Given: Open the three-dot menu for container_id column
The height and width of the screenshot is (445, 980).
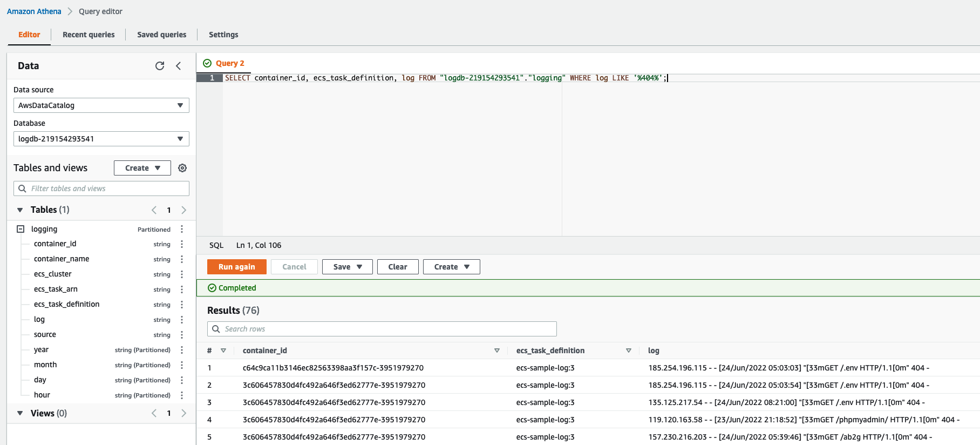Looking at the screenshot, I should tap(182, 244).
